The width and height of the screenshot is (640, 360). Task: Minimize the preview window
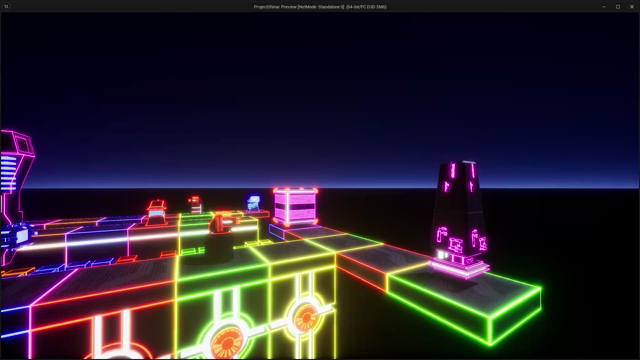coord(604,7)
